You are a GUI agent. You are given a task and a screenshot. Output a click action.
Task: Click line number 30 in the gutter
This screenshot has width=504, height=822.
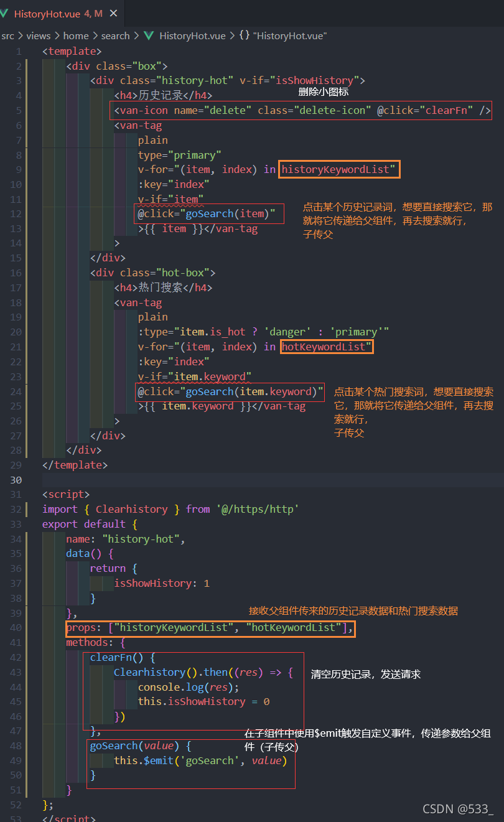coord(16,480)
